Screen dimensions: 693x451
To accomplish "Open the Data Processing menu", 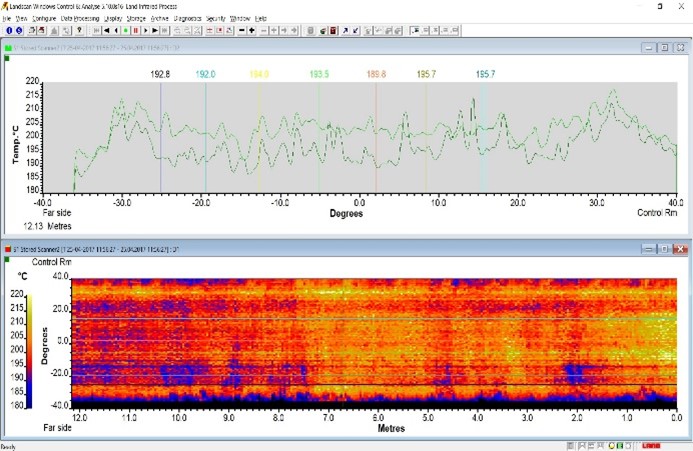I will coord(79,18).
